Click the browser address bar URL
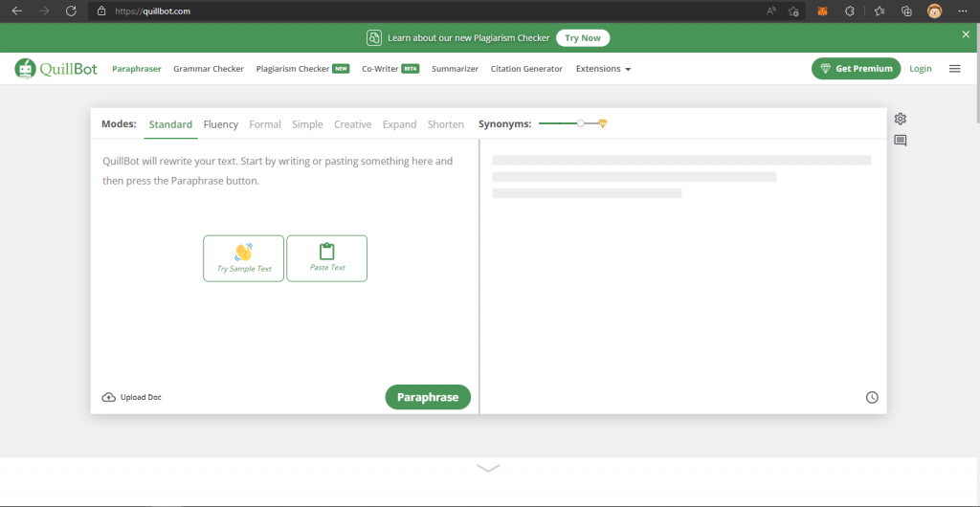 pyautogui.click(x=152, y=11)
